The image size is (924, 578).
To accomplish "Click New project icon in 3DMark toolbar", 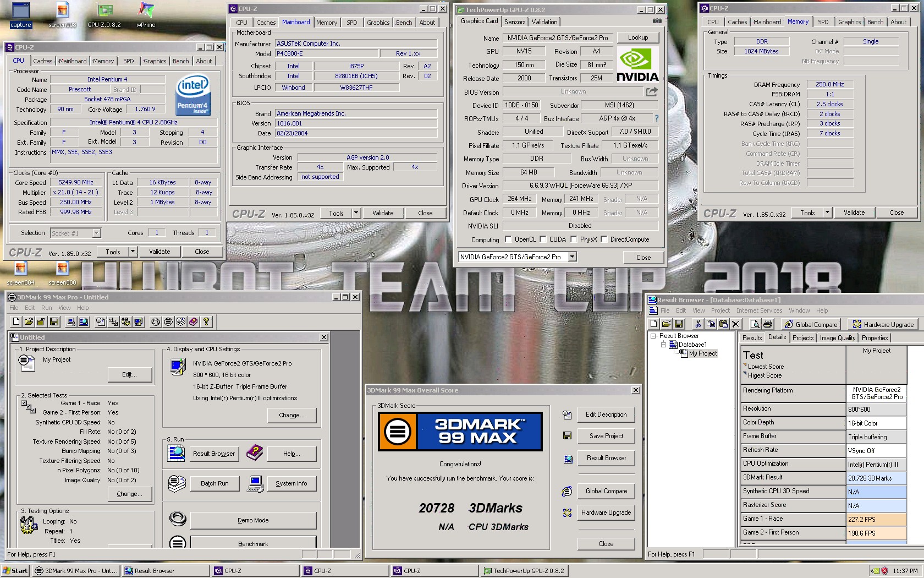I will (x=16, y=321).
